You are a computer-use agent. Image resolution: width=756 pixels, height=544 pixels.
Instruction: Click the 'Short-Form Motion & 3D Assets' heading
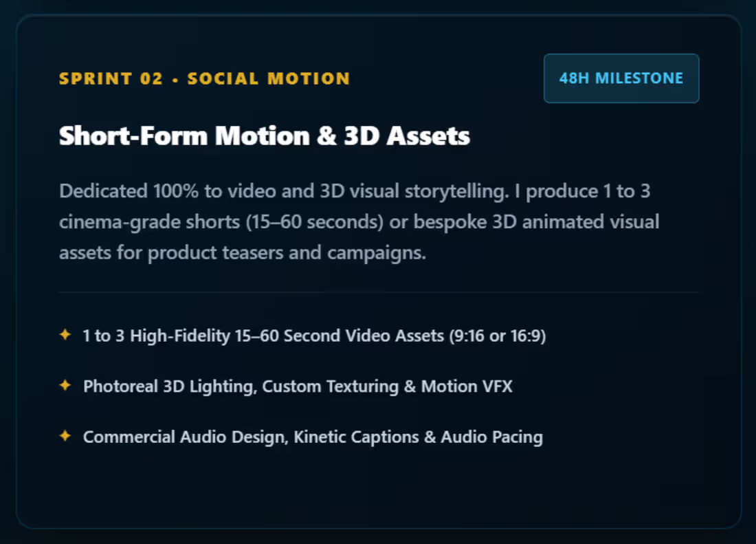[264, 135]
